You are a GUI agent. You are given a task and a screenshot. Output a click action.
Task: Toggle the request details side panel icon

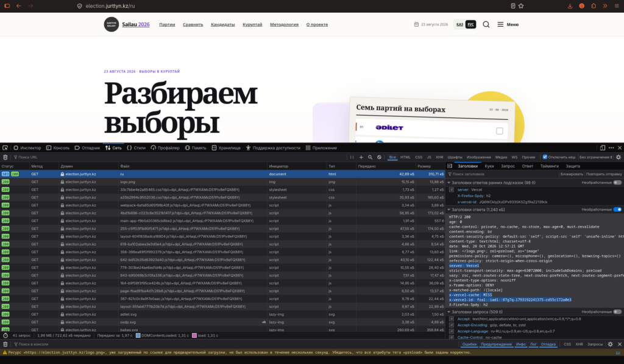coord(450,166)
